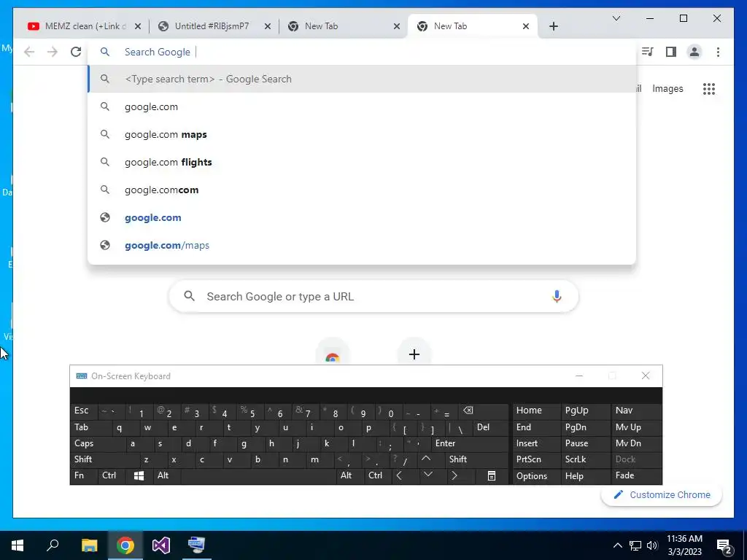Image resolution: width=747 pixels, height=560 pixels.
Task: Open notification center icon
Action: [724, 545]
